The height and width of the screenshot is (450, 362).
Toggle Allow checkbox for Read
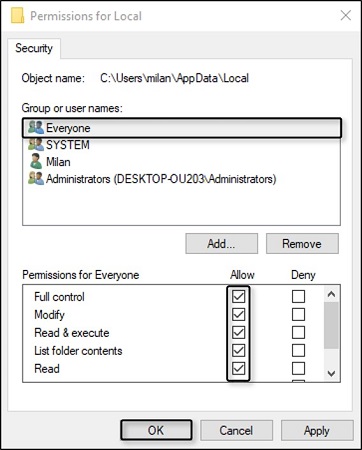(x=238, y=368)
